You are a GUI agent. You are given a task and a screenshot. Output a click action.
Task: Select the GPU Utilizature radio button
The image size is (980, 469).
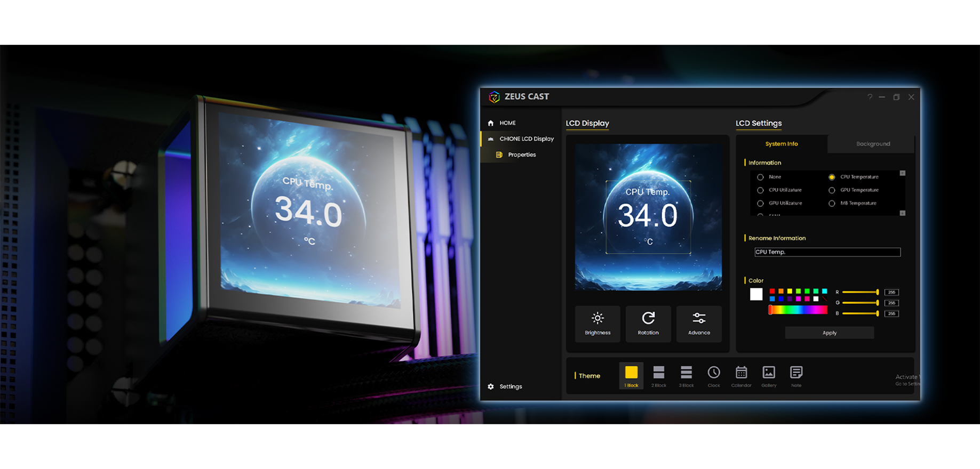(760, 204)
